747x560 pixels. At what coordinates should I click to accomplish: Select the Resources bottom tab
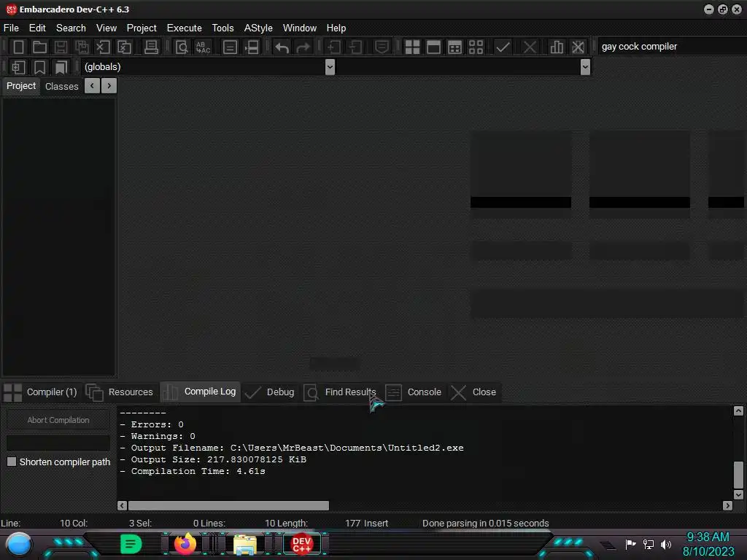(x=120, y=392)
